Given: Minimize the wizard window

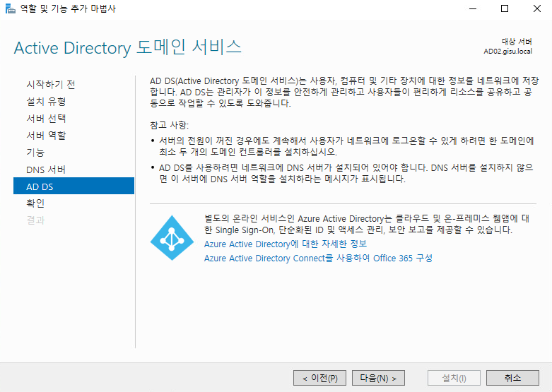Looking at the screenshot, I should pos(473,8).
